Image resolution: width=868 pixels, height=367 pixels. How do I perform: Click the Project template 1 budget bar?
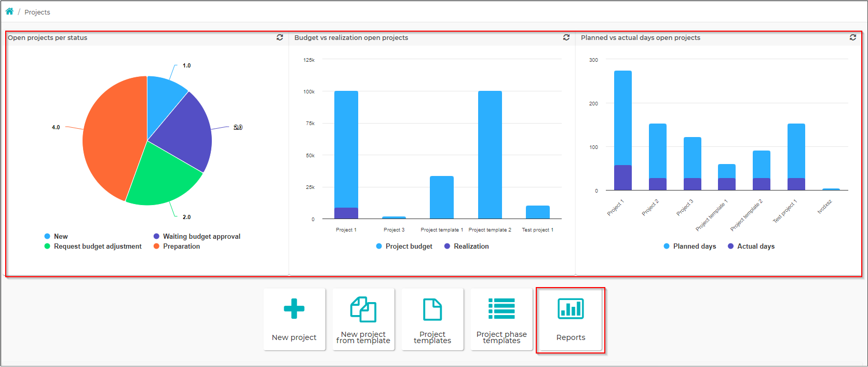[x=442, y=197]
